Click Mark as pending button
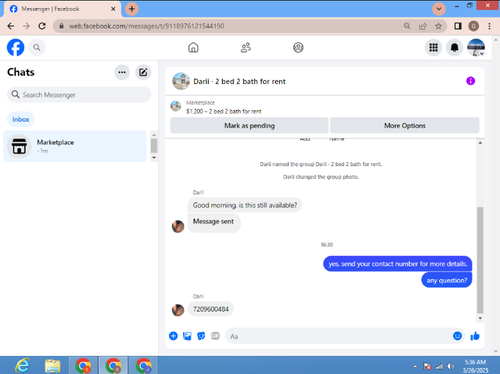This screenshot has width=500, height=374. coord(249,126)
